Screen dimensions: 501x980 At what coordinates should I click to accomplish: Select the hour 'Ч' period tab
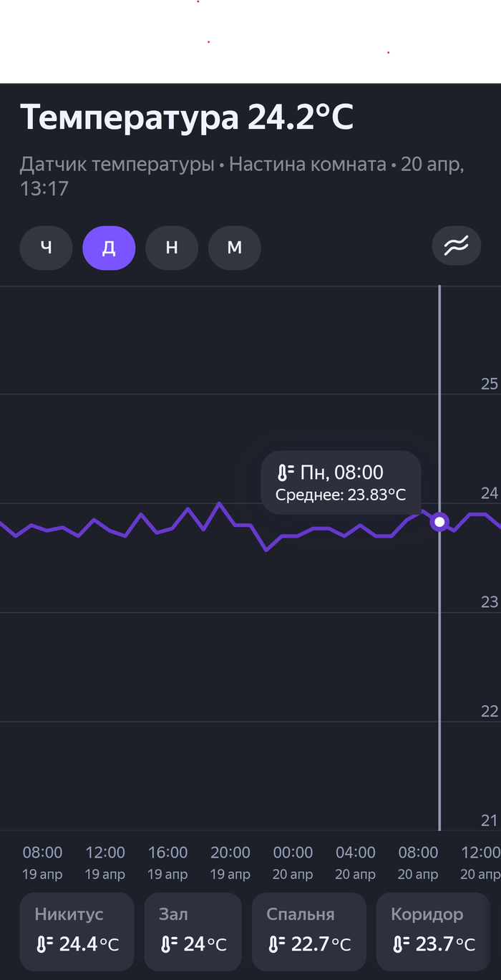46,248
